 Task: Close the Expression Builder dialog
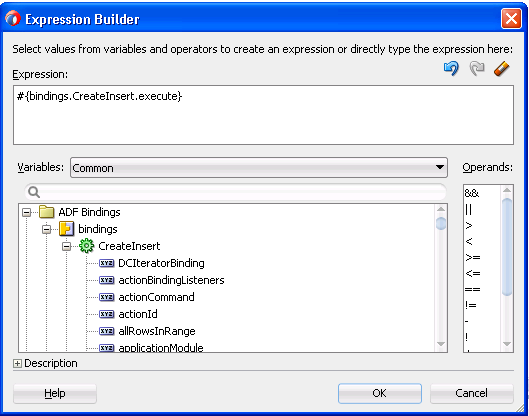pos(511,19)
